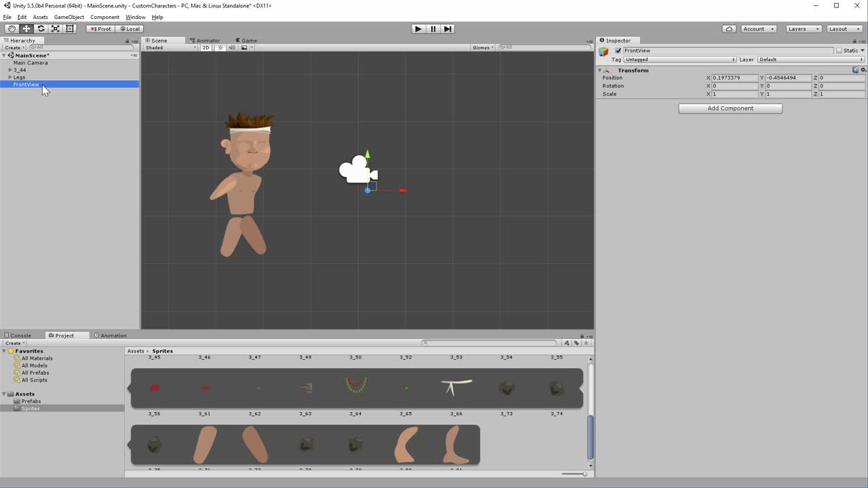Collapse the Transform component foldout
This screenshot has height=488, width=868.
click(x=599, y=70)
